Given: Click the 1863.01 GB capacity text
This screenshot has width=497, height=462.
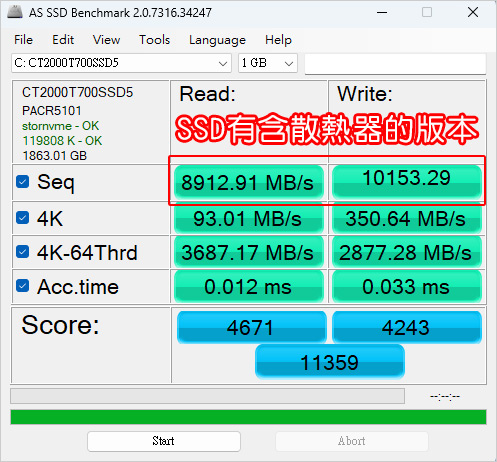Looking at the screenshot, I should pyautogui.click(x=54, y=156).
